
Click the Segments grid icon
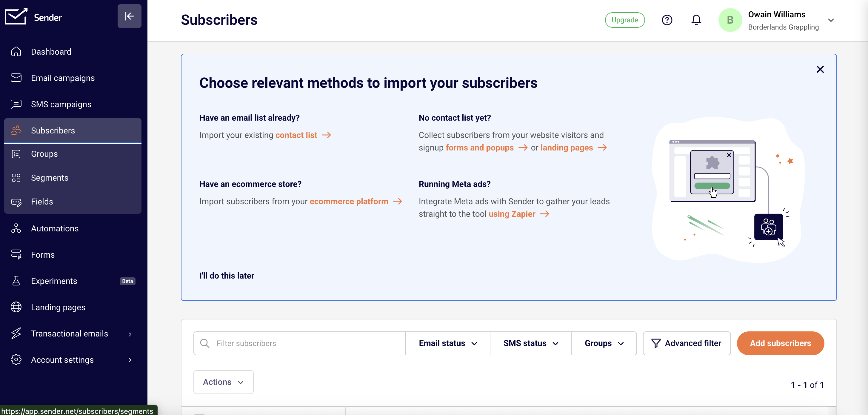click(16, 178)
